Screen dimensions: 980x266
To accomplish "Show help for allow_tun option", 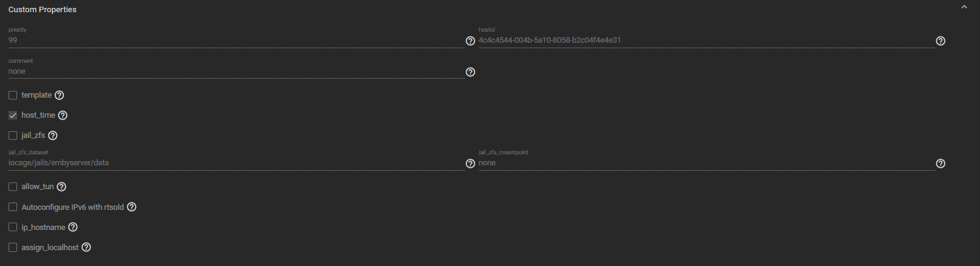I will (x=62, y=187).
